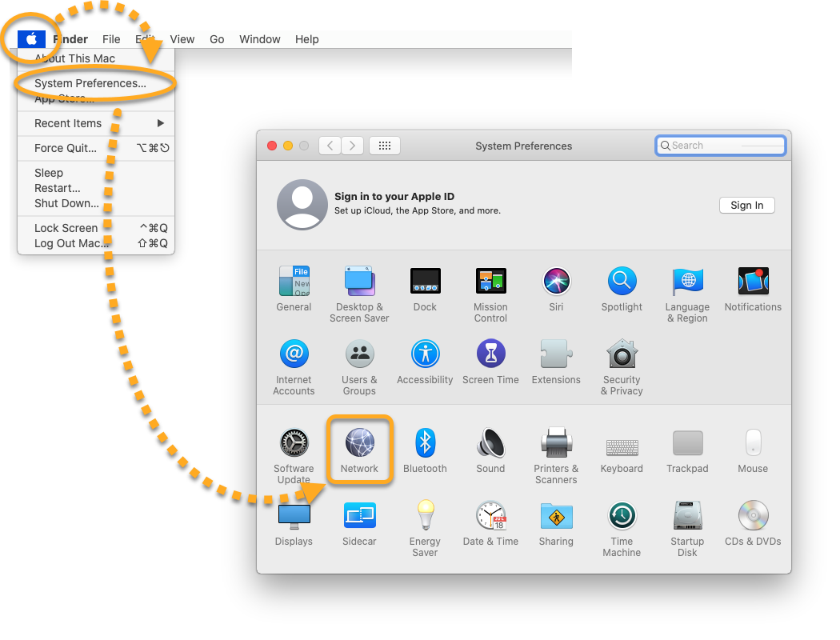Open the Help menu
The width and height of the screenshot is (840, 640).
pos(307,39)
